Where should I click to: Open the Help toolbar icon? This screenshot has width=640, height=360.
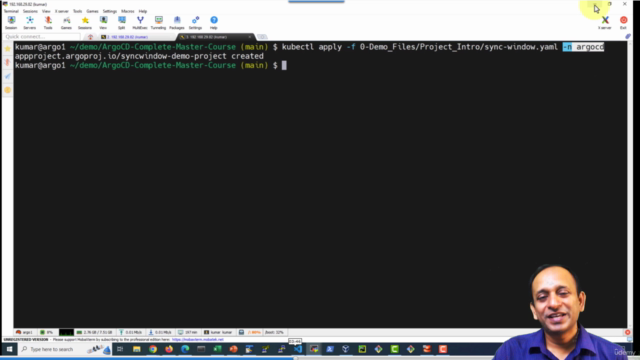214,22
